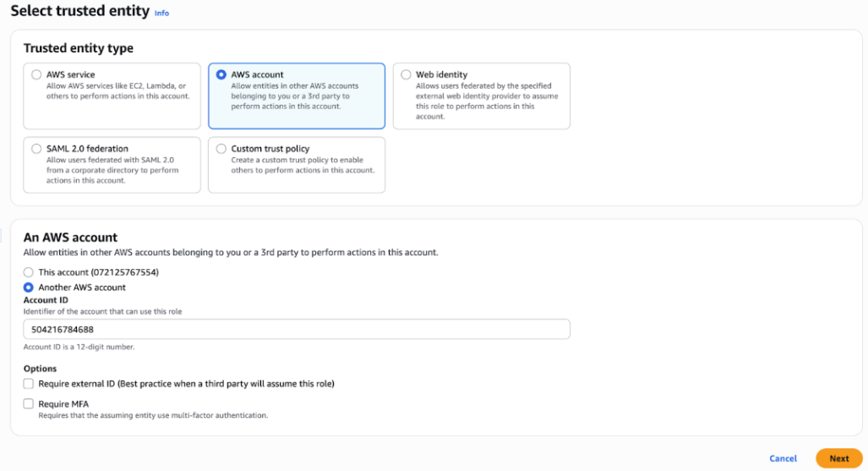Select the AWS service radio button
The height and width of the screenshot is (471, 868).
click(36, 74)
